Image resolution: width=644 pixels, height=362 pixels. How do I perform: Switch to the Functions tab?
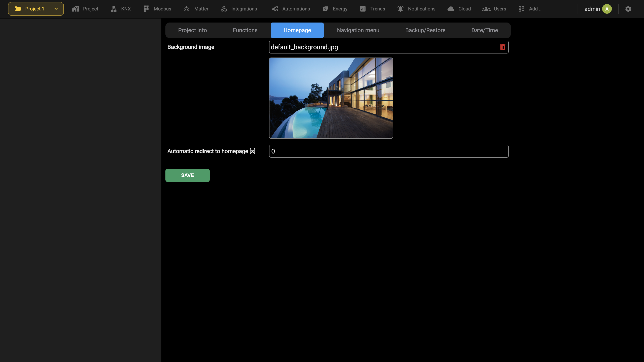pos(245,30)
